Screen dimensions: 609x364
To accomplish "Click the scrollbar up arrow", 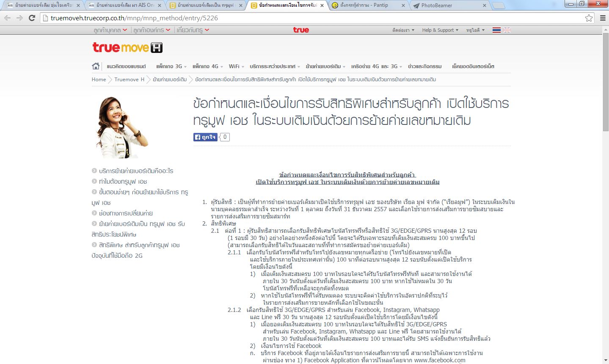I will click(x=605, y=30).
